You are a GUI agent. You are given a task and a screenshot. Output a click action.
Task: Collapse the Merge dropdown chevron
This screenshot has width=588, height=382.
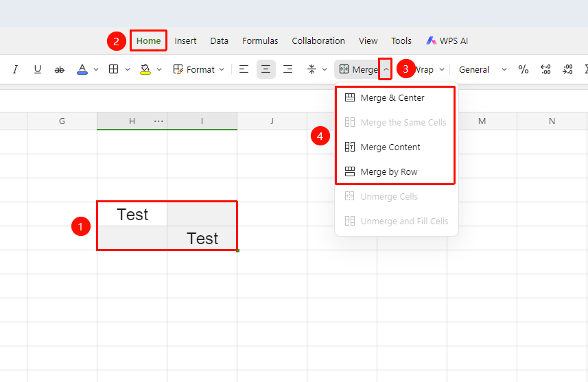click(x=386, y=69)
